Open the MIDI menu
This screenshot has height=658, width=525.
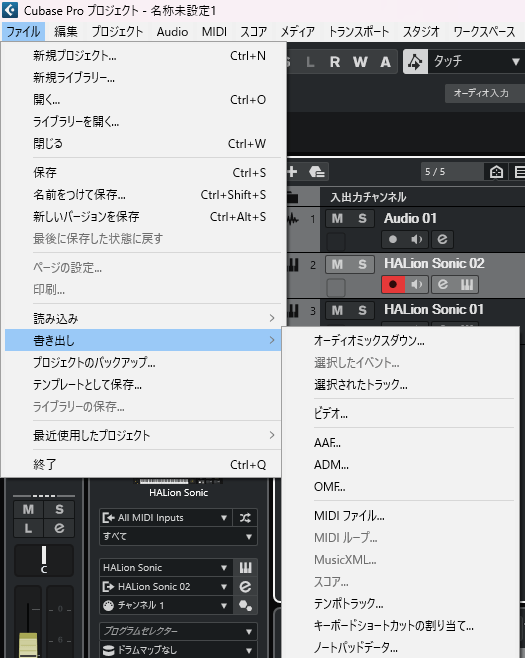tap(214, 31)
